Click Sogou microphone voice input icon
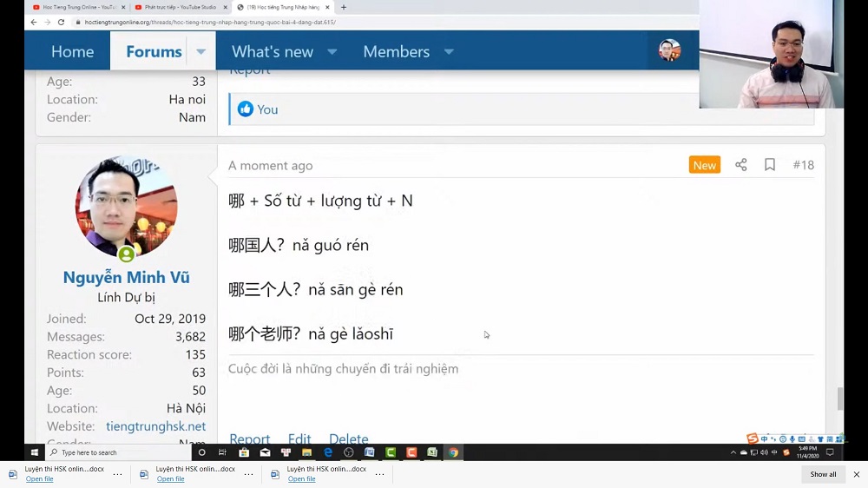The height and width of the screenshot is (488, 868). click(x=792, y=439)
